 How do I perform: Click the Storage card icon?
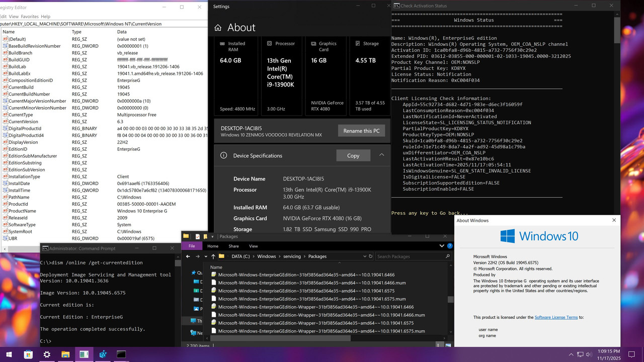358,43
